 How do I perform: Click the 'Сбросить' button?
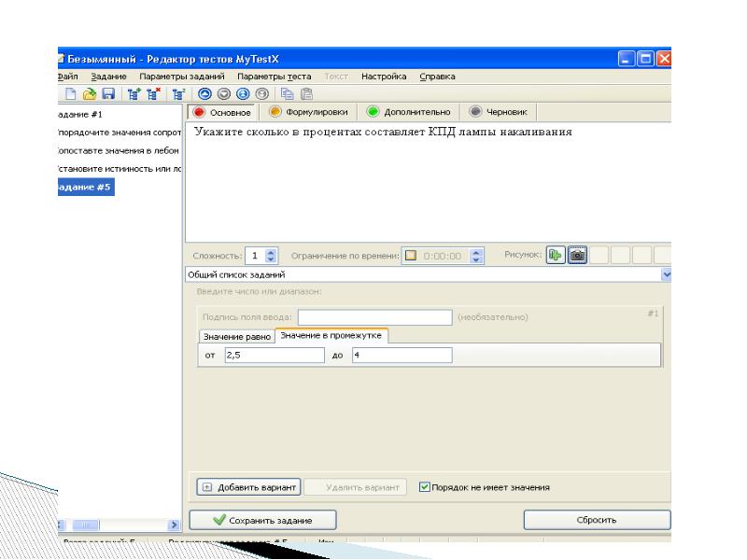pos(597,520)
